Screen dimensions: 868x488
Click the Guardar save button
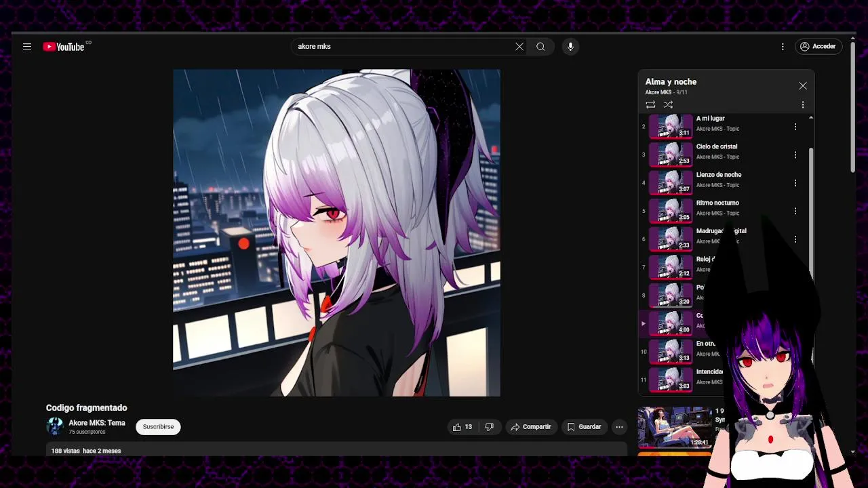click(x=584, y=427)
